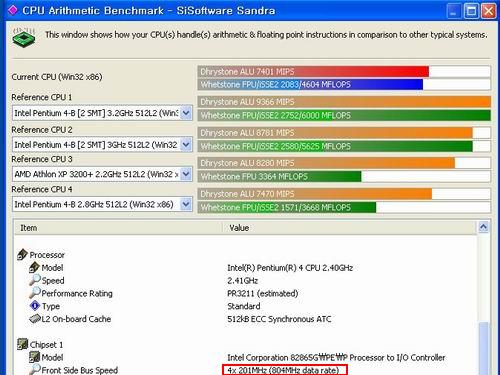
Task: Click the 'Reference CPU 2' label
Action: tap(42, 129)
